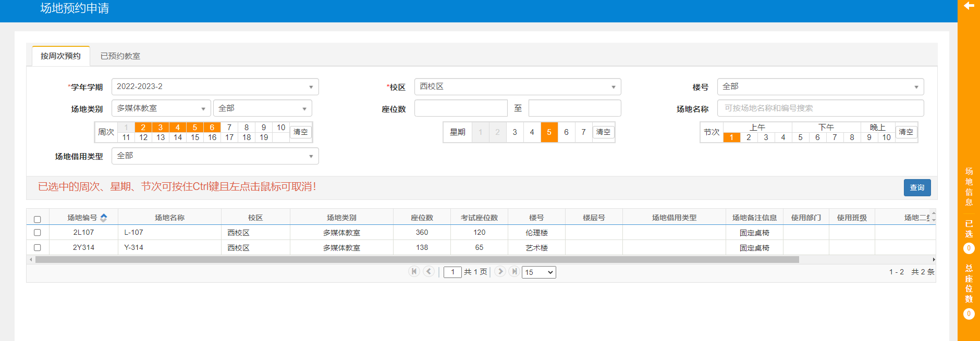Expand the 校区 dropdown

517,87
